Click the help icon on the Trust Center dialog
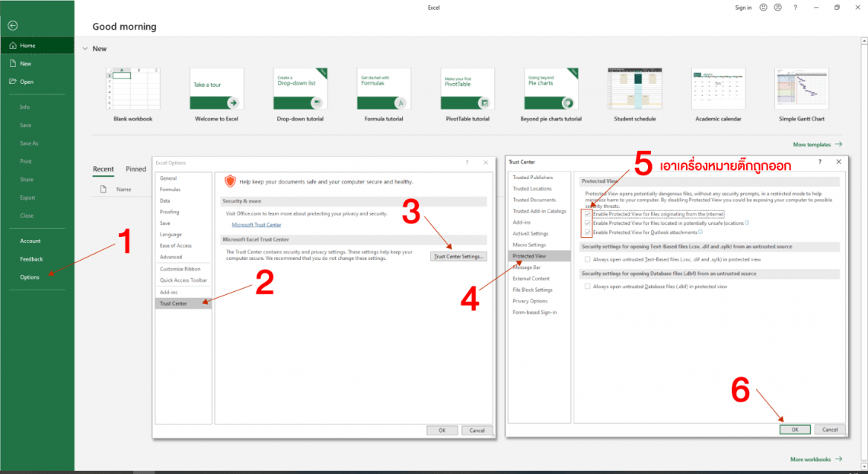 pyautogui.click(x=820, y=162)
